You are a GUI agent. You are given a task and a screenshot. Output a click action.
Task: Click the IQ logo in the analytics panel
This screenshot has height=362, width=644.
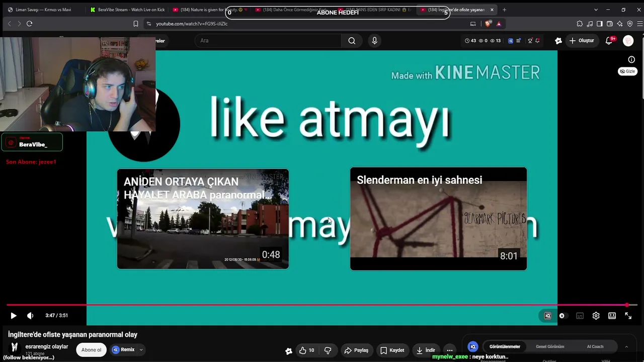pos(473,346)
